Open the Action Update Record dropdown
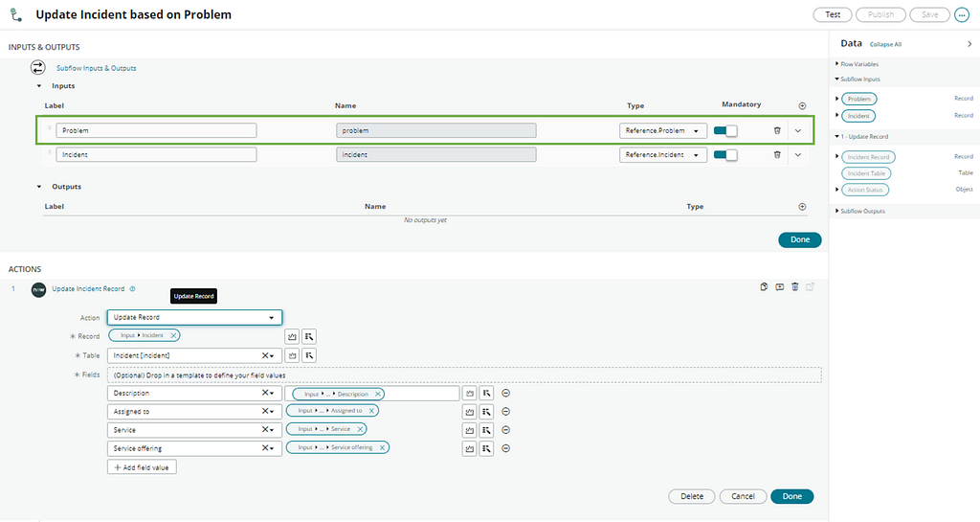 [x=194, y=318]
